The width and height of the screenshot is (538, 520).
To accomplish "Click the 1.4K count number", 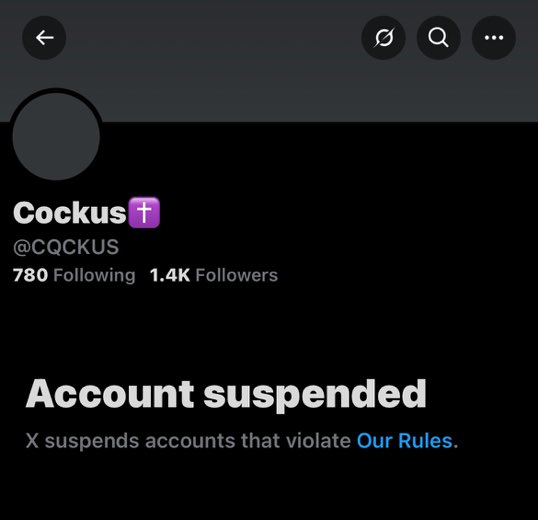I will coord(170,275).
